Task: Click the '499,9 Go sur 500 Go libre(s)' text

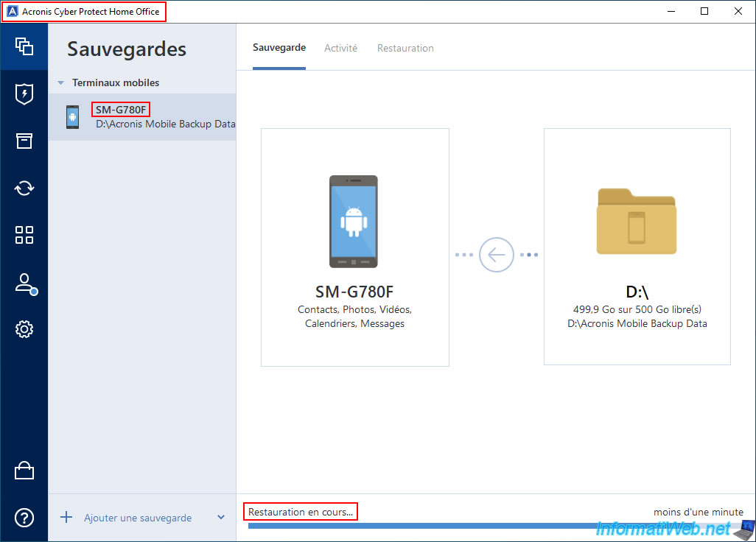Action: click(637, 309)
